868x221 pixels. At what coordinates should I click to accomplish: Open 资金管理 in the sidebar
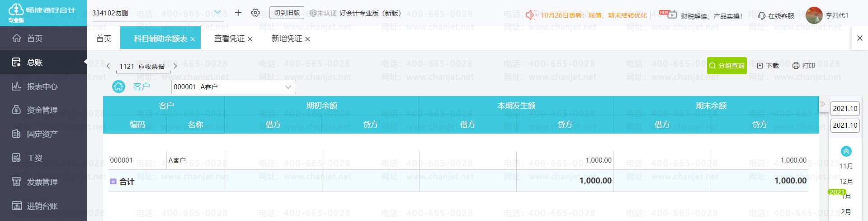pyautogui.click(x=42, y=110)
